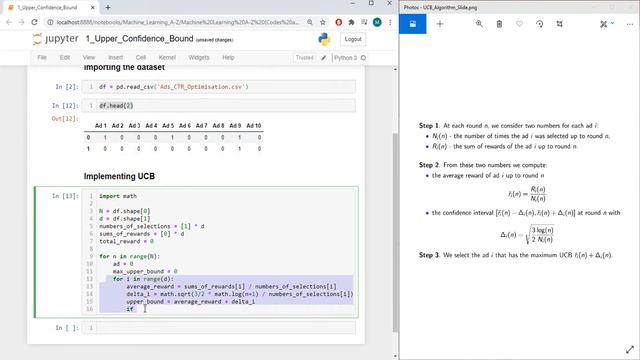The image size is (640, 360).
Task: Click the 'for n in range(N):' line
Action: (130, 256)
